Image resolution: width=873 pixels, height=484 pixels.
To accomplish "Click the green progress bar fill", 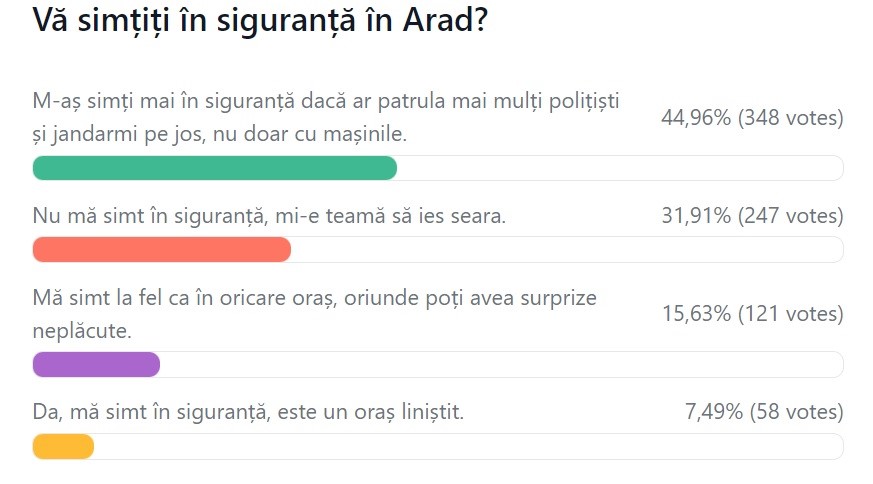I will click(x=215, y=168).
